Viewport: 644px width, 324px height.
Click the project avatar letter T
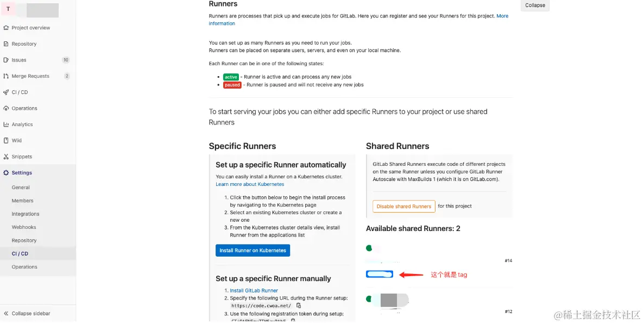(8, 9)
